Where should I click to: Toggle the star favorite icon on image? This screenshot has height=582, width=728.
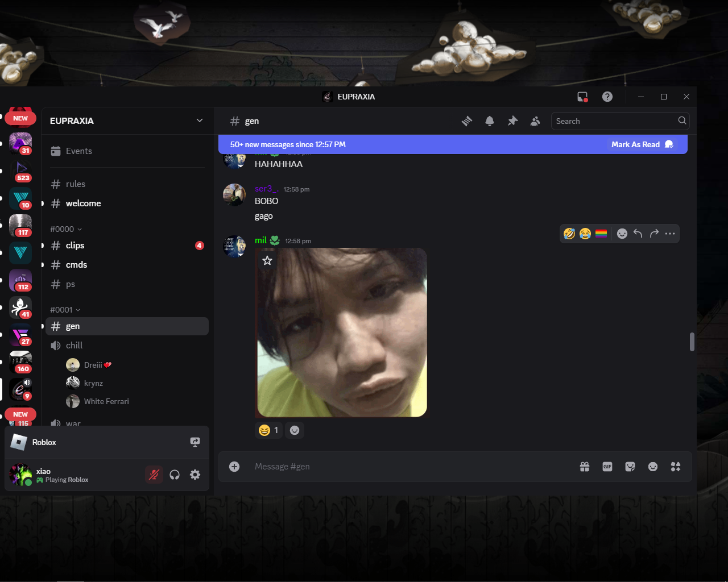click(x=267, y=260)
